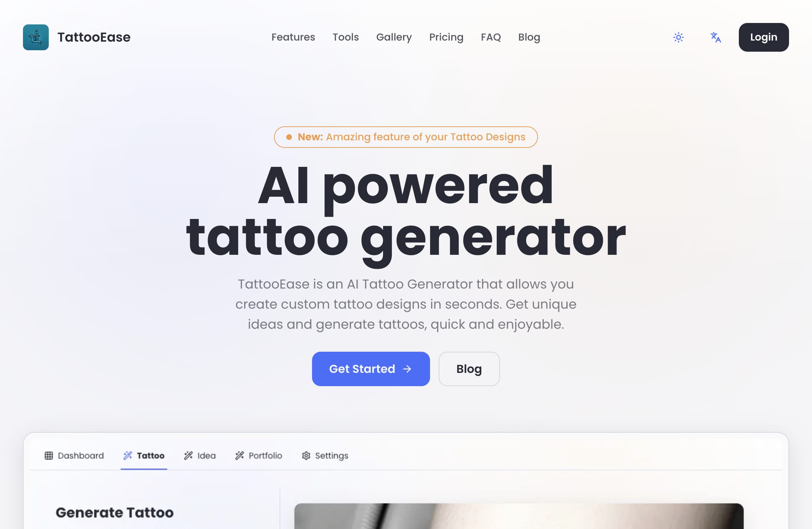Click the Tattoo tab icon
The image size is (812, 529).
coord(127,455)
